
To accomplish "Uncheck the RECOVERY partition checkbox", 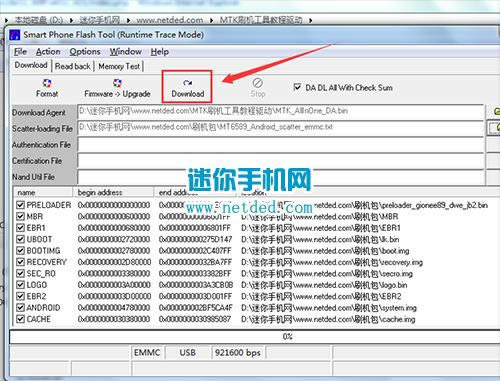I will (x=21, y=262).
